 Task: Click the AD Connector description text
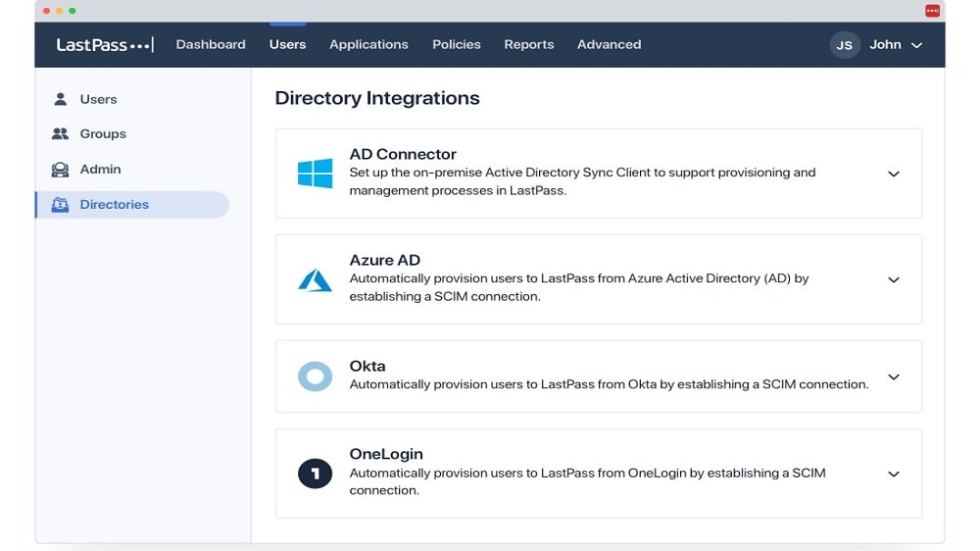point(582,181)
